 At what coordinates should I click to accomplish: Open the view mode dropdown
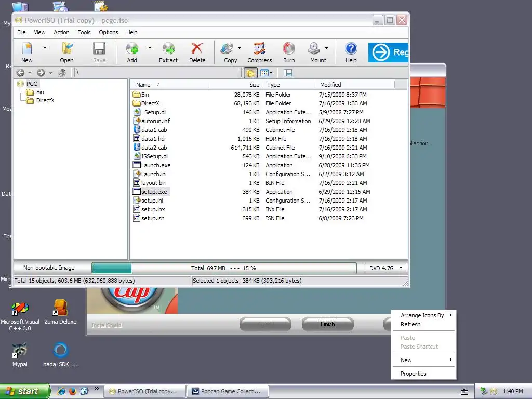point(267,73)
